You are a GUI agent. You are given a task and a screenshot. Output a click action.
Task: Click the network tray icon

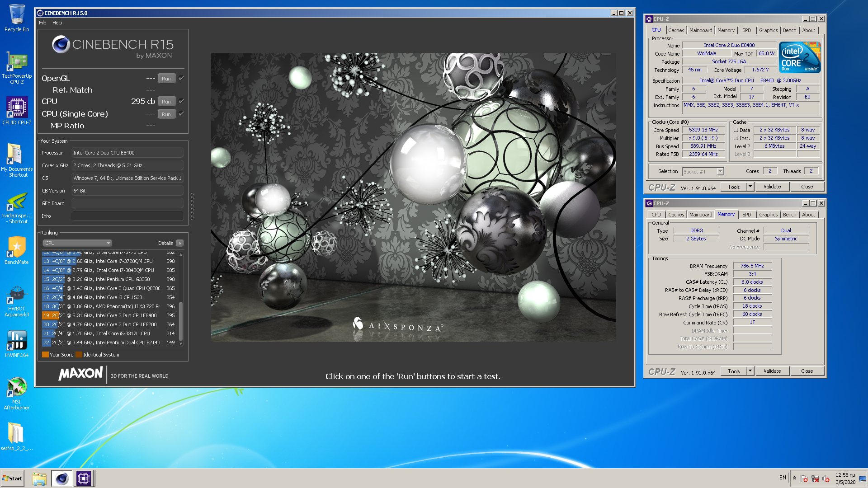coord(815,479)
